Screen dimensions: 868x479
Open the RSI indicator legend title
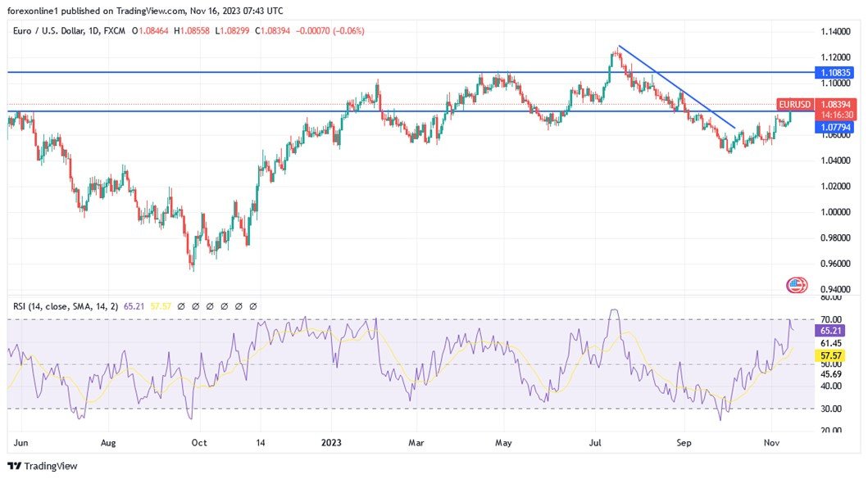pos(65,306)
